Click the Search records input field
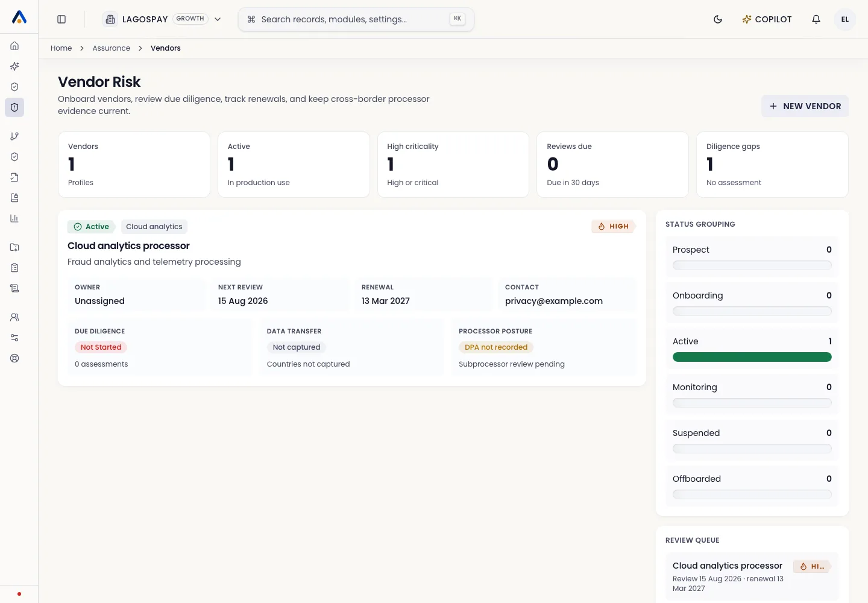The image size is (868, 603). click(356, 19)
